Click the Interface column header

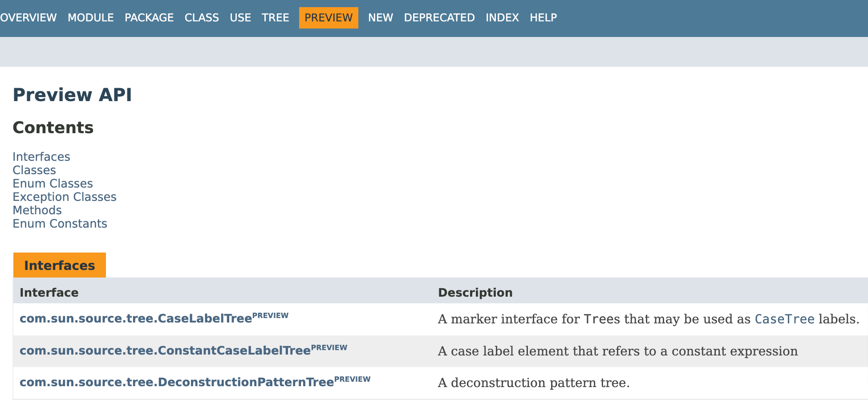click(49, 293)
